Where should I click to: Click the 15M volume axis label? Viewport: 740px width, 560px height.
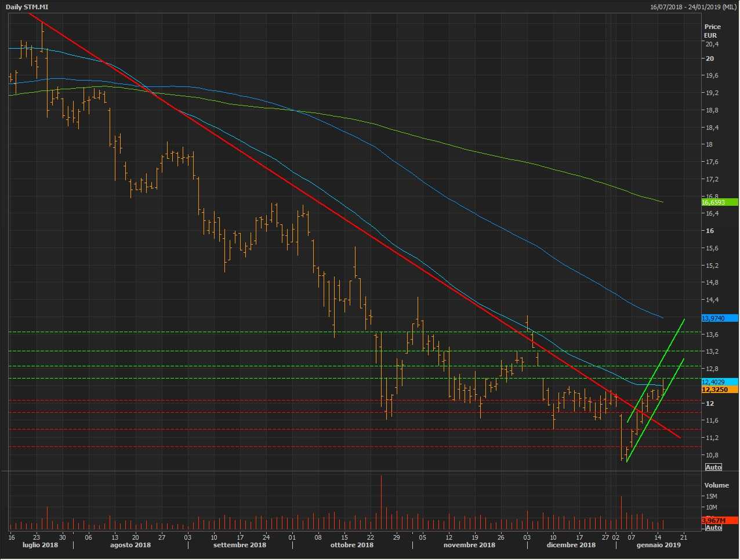tap(711, 496)
